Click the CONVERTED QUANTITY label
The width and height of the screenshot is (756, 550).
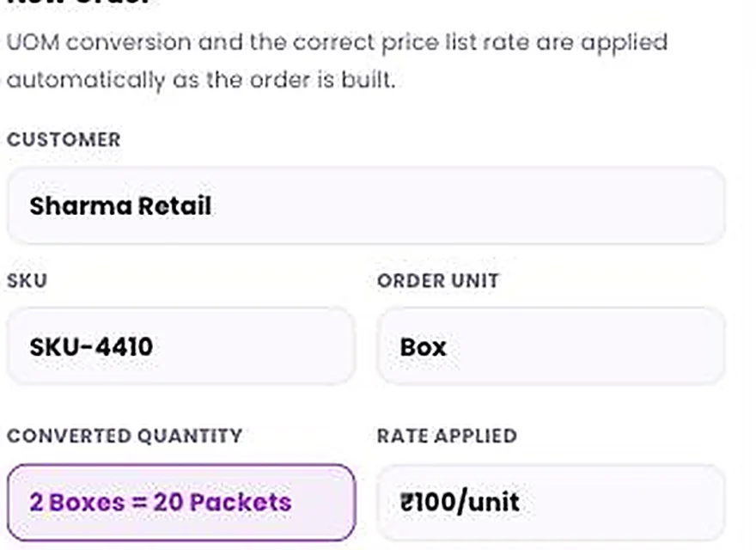(125, 436)
